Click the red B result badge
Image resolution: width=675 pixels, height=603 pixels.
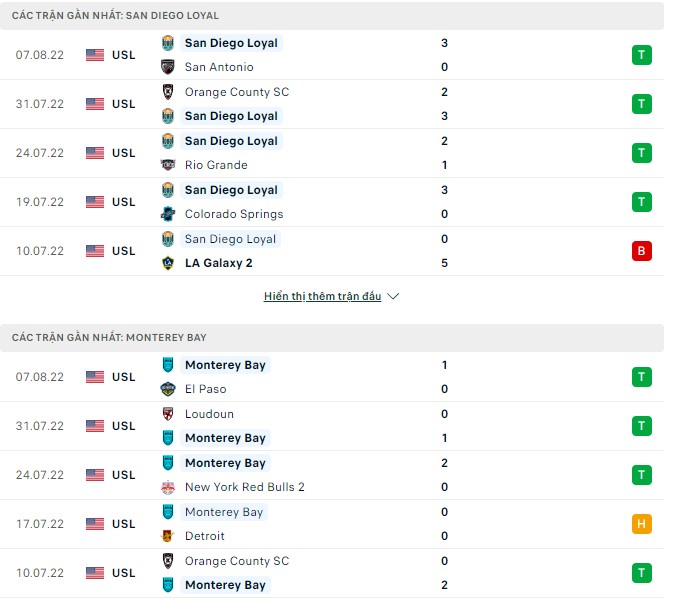tap(640, 251)
